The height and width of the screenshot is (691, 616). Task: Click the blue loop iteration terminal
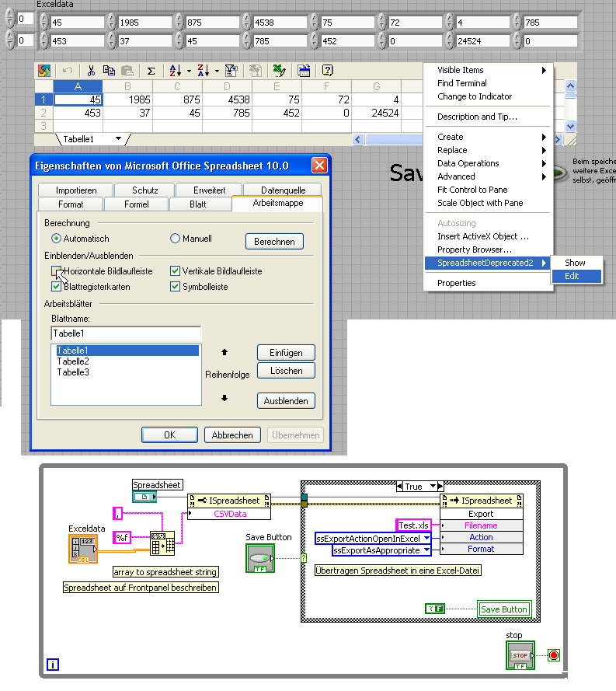pos(53,665)
